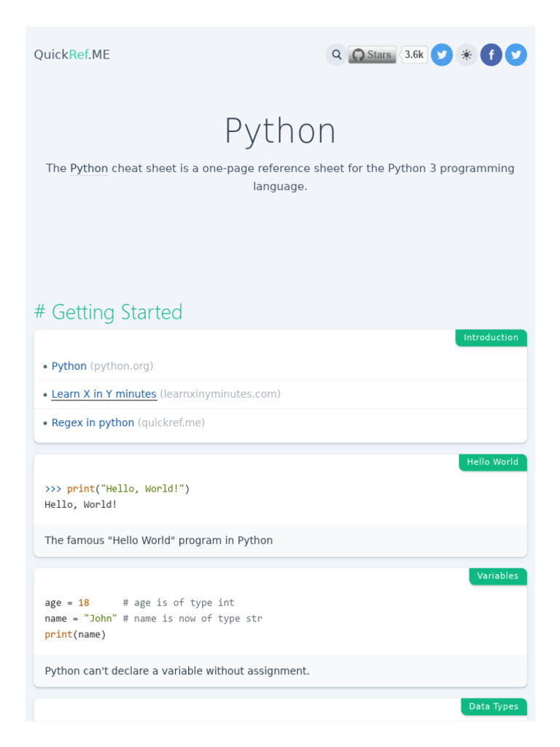
Task: Open the Learn X in Y minutes link
Action: click(x=104, y=394)
